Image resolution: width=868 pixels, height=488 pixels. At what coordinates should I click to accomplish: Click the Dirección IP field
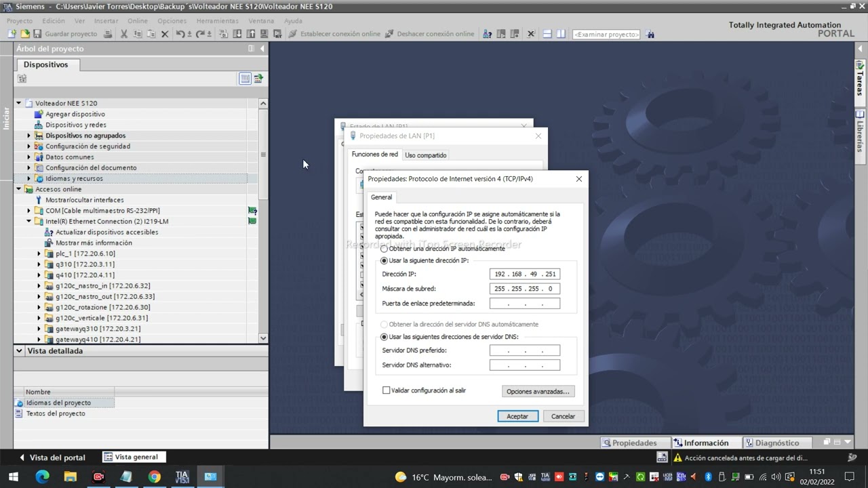525,274
